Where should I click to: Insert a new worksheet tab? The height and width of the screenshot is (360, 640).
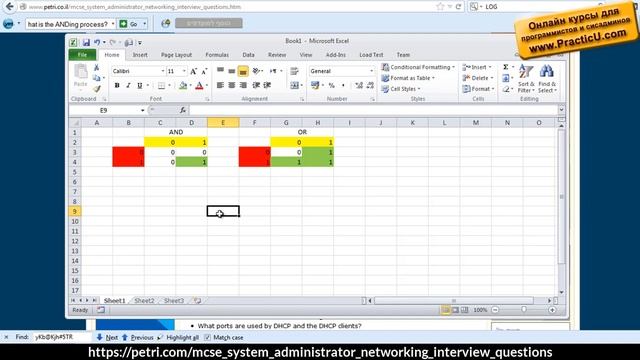(x=197, y=300)
